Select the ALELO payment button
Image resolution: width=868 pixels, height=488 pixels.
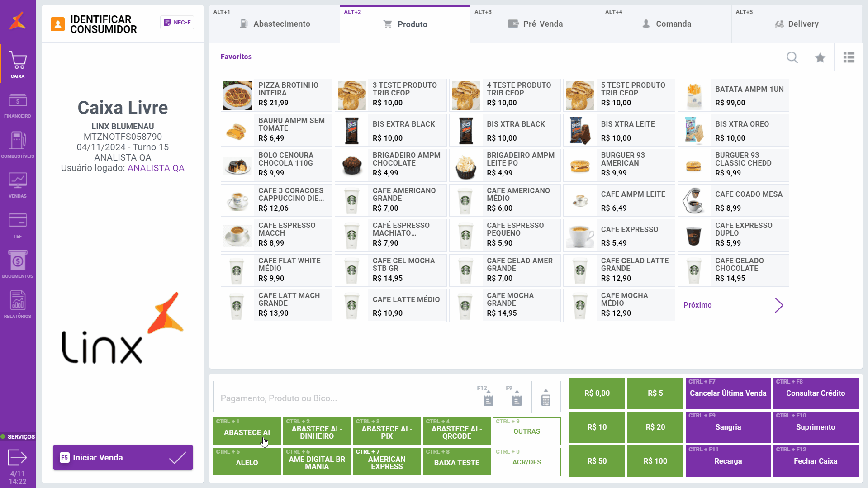click(x=247, y=462)
